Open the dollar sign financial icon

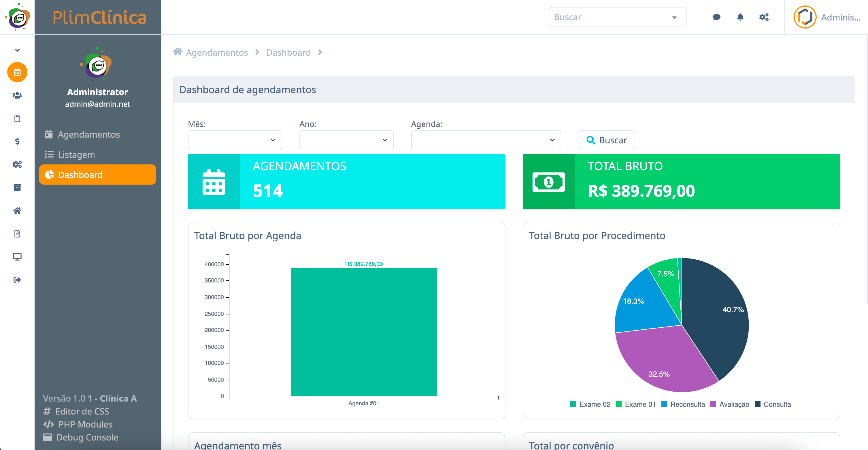[x=17, y=141]
